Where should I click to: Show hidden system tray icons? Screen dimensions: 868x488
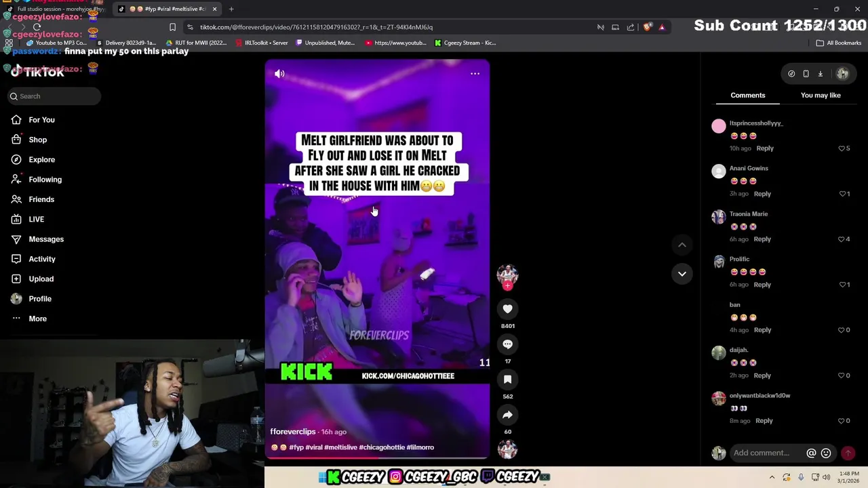tap(772, 477)
